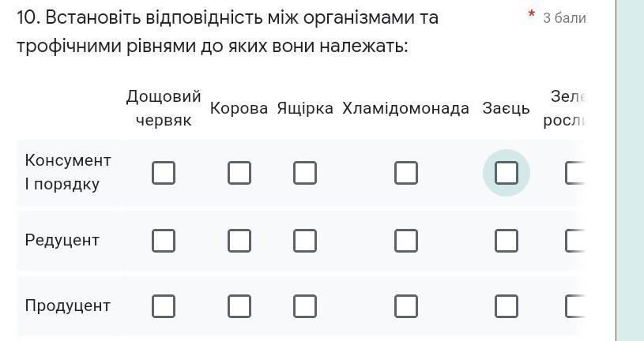Viewport: 644px width, 341px height.
Task: Click the Редуцент row label
Action: (62, 240)
